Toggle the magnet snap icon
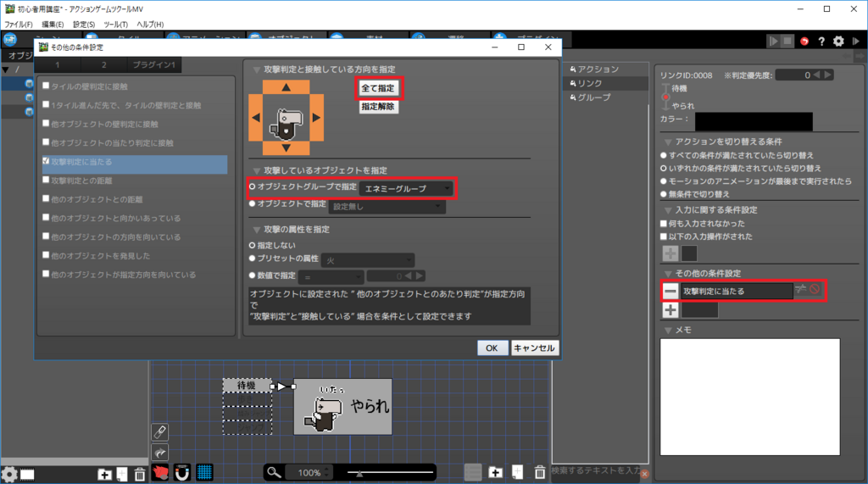 pyautogui.click(x=182, y=472)
